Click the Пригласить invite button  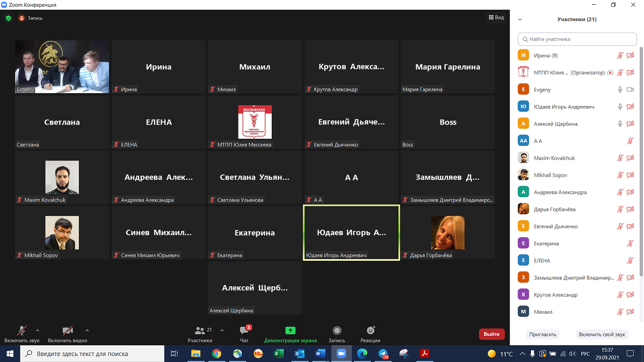543,335
